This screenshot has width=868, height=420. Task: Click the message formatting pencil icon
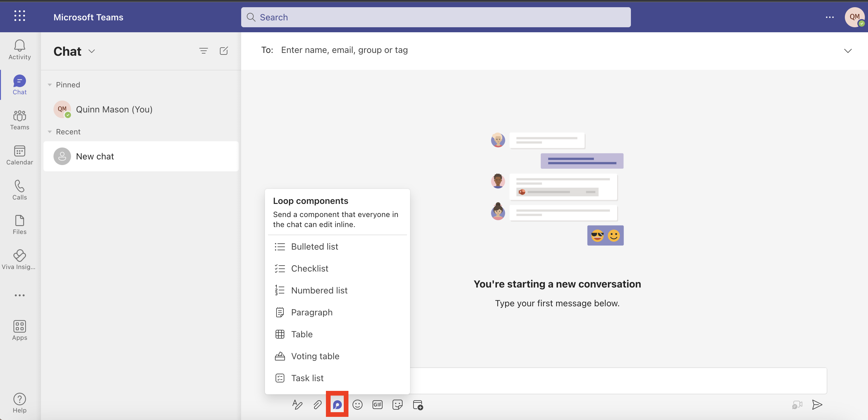[x=297, y=404]
